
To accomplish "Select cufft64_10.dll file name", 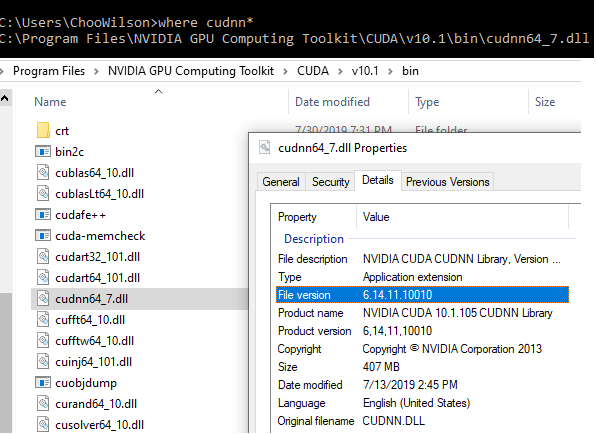I will coord(90,320).
